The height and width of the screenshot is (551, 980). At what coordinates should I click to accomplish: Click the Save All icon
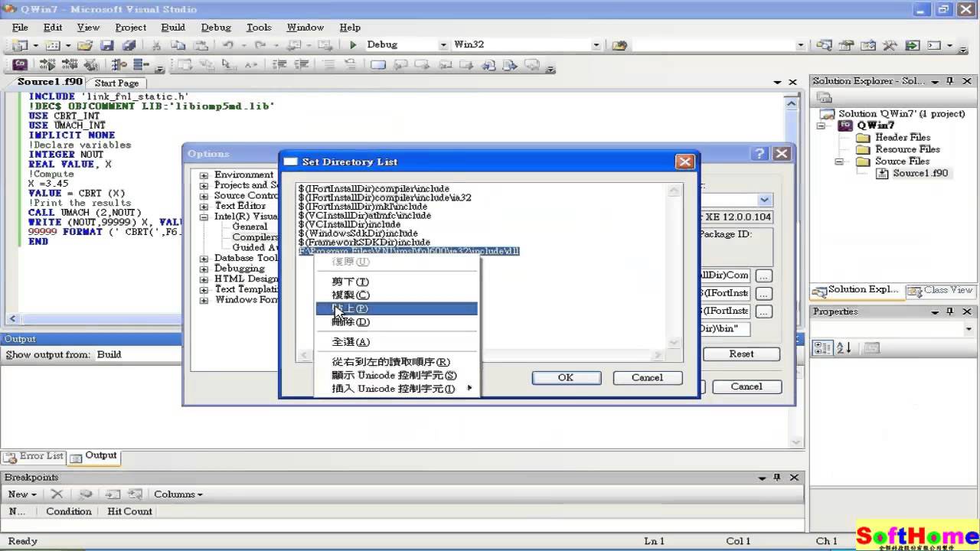[129, 45]
